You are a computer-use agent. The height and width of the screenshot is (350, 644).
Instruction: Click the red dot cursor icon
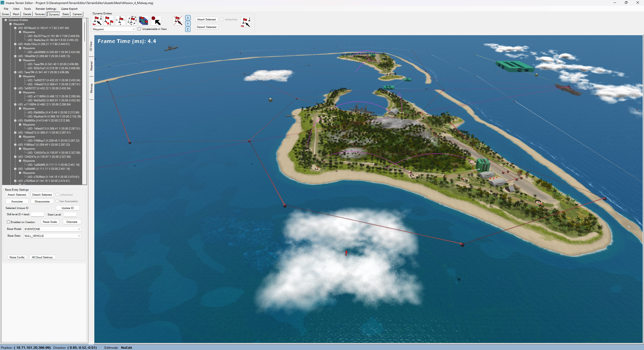point(156,21)
